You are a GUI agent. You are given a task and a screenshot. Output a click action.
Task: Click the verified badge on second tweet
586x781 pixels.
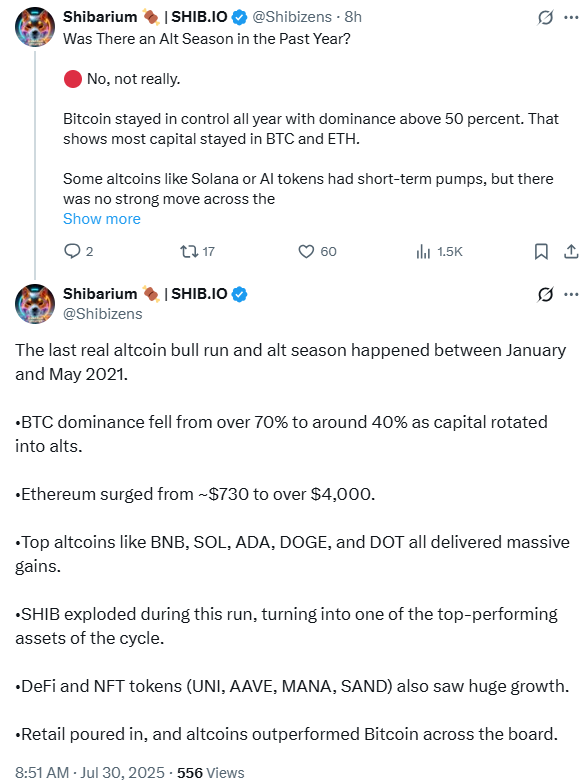[239, 294]
